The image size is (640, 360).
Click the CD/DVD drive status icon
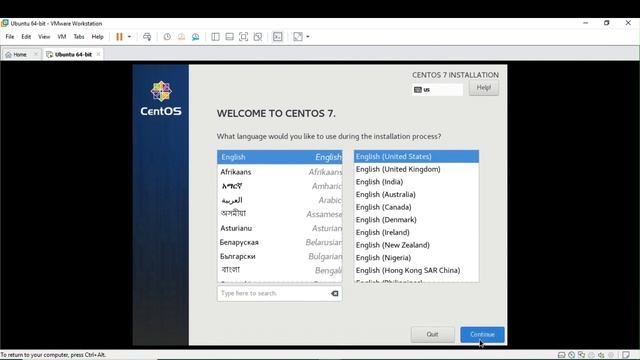click(x=571, y=355)
